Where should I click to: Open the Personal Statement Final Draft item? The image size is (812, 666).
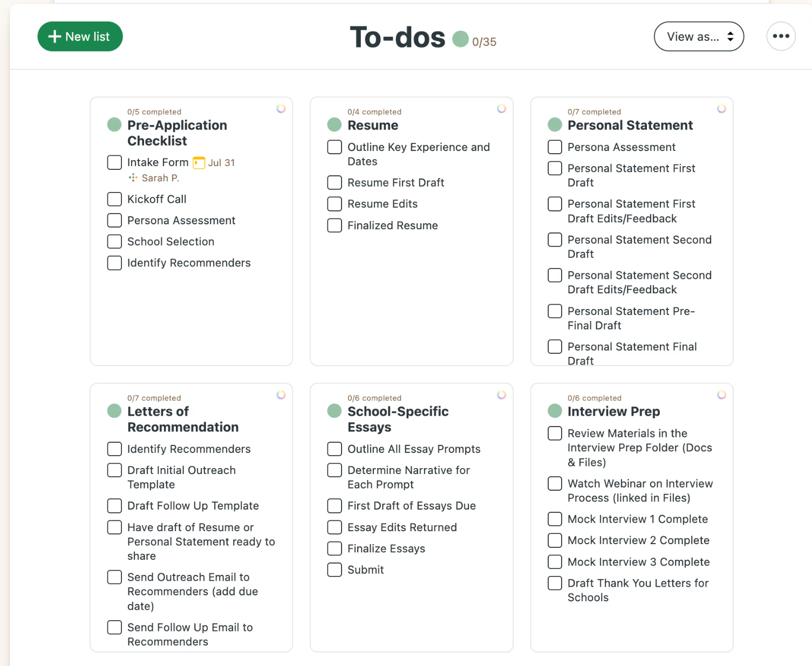pyautogui.click(x=632, y=354)
